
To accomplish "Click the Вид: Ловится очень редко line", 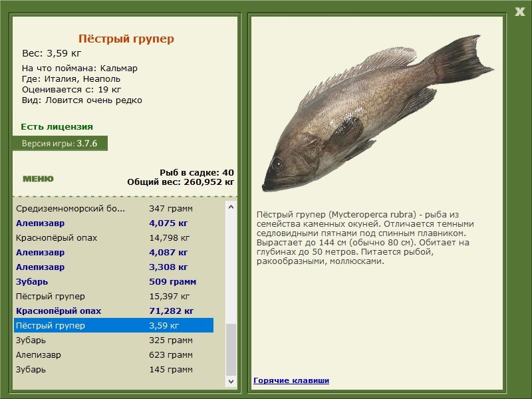I will (82, 100).
